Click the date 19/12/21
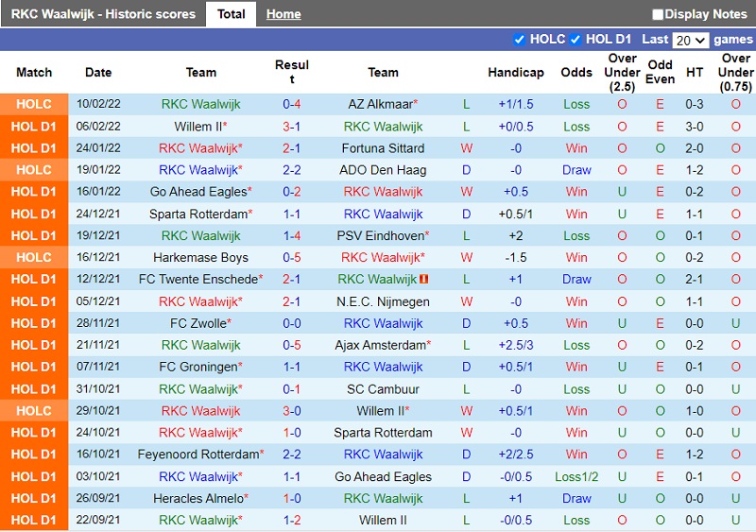Screen dimensions: 756x532 pyautogui.click(x=98, y=235)
